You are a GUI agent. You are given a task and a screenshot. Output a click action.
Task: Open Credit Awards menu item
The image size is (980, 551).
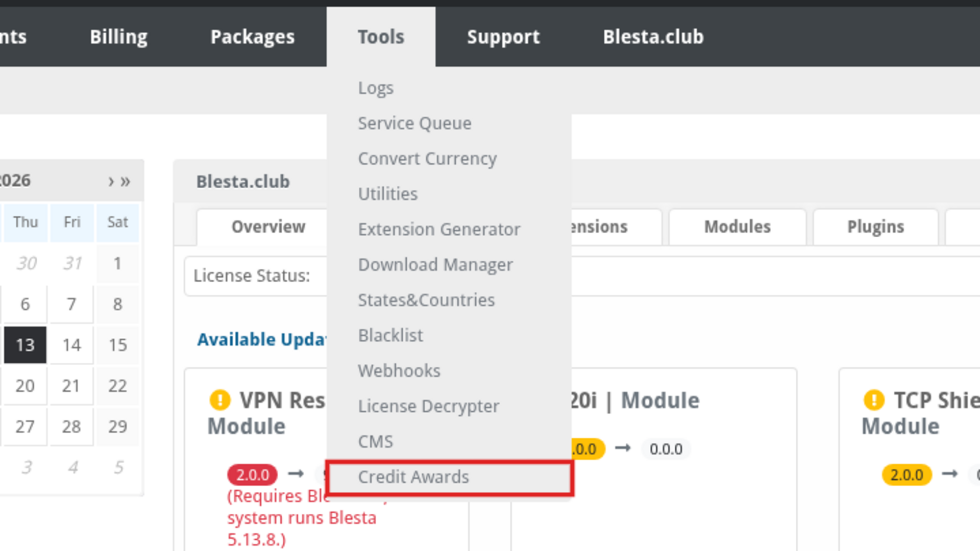click(450, 478)
